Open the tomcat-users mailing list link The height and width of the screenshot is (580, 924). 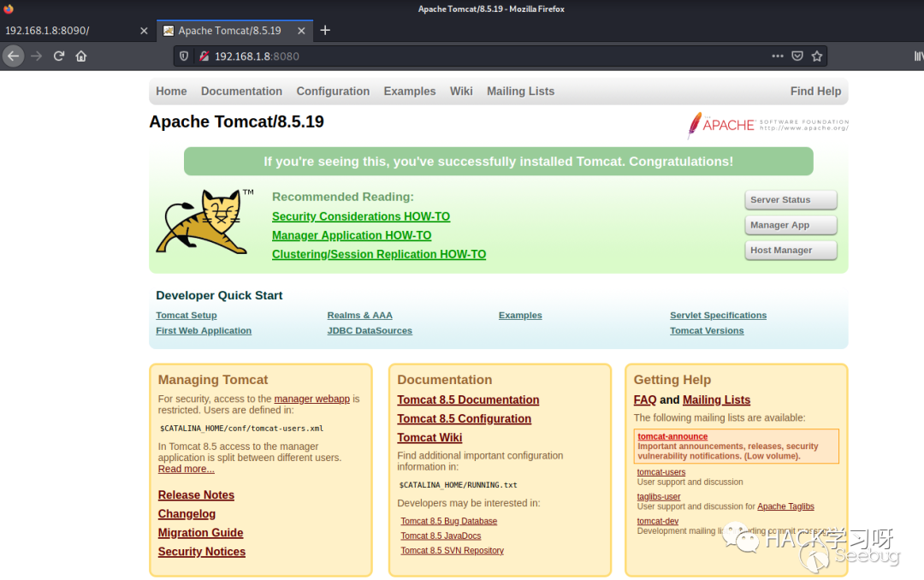click(x=661, y=472)
